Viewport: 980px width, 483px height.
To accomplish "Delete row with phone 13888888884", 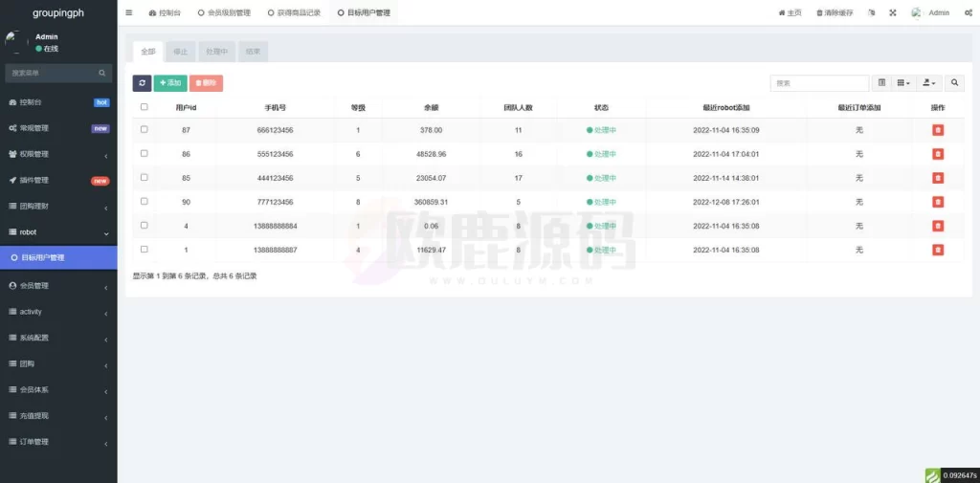I will click(938, 226).
